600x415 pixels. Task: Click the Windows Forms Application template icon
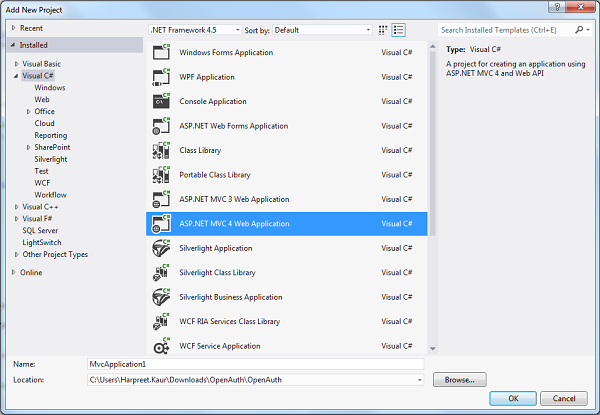tap(161, 52)
